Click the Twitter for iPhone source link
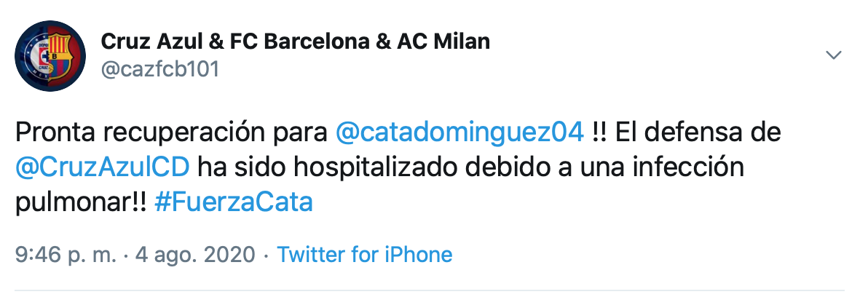The image size is (868, 297). click(x=365, y=255)
